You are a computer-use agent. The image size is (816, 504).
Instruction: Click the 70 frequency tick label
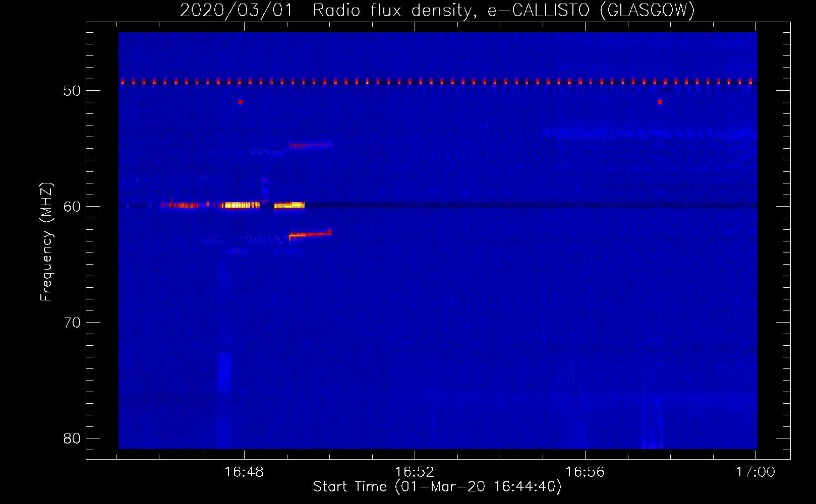pyautogui.click(x=72, y=323)
